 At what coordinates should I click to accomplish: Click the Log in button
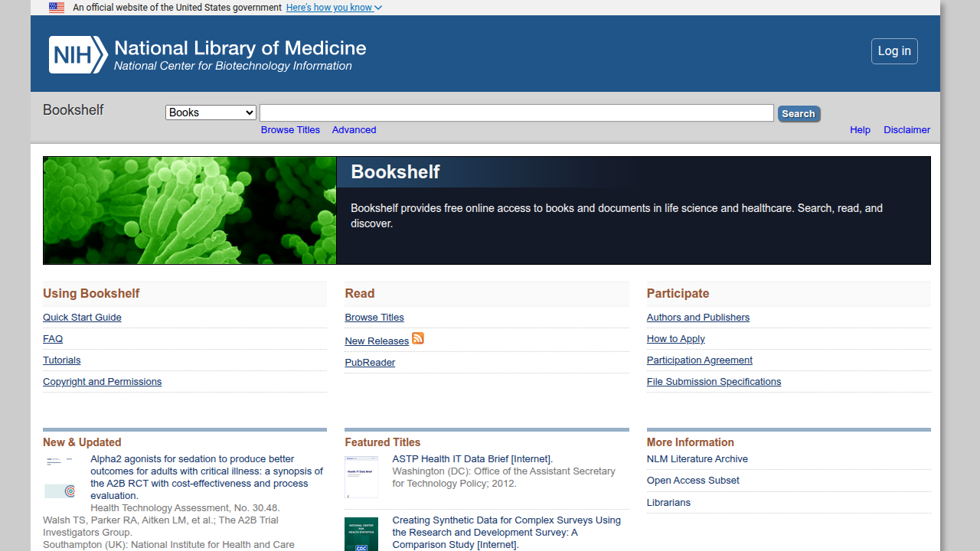[x=894, y=51]
